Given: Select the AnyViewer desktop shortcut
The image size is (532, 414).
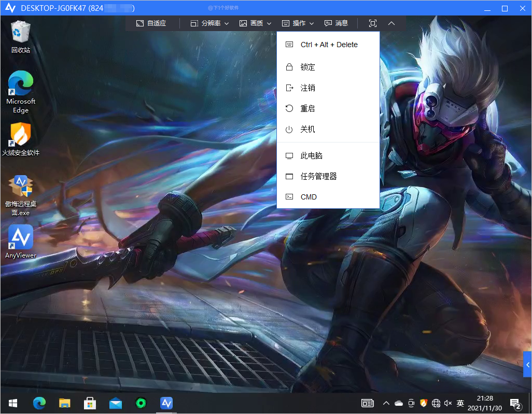Looking at the screenshot, I should pyautogui.click(x=21, y=242).
